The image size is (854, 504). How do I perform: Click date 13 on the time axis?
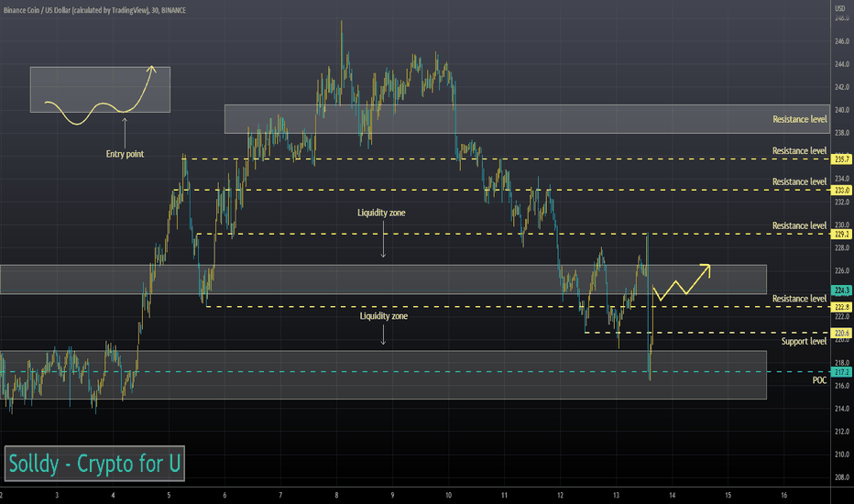[616, 495]
